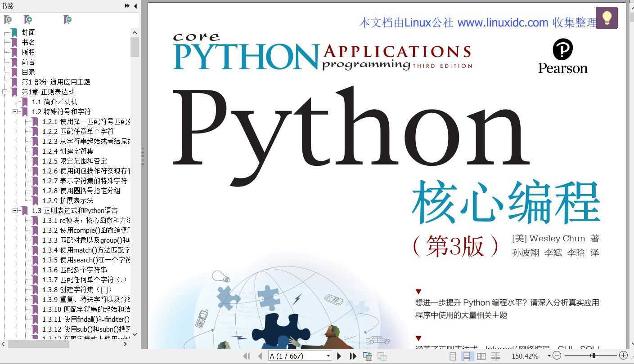Go to the previous page
Screen dimensions: 634x364
(x=260, y=356)
